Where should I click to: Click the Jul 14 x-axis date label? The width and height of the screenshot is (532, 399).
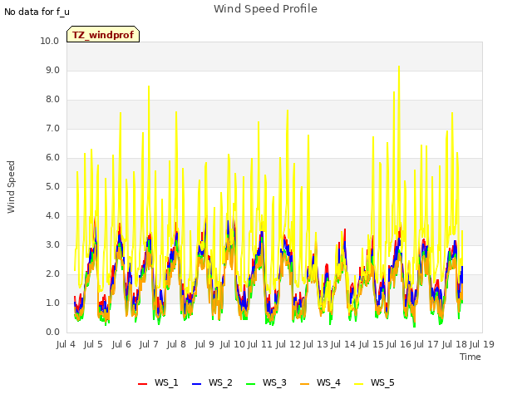343,344
